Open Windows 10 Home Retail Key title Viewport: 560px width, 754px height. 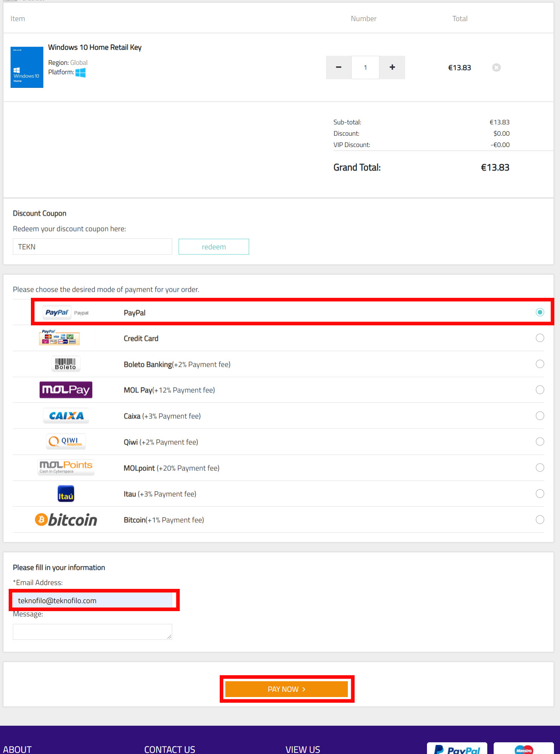click(x=95, y=47)
